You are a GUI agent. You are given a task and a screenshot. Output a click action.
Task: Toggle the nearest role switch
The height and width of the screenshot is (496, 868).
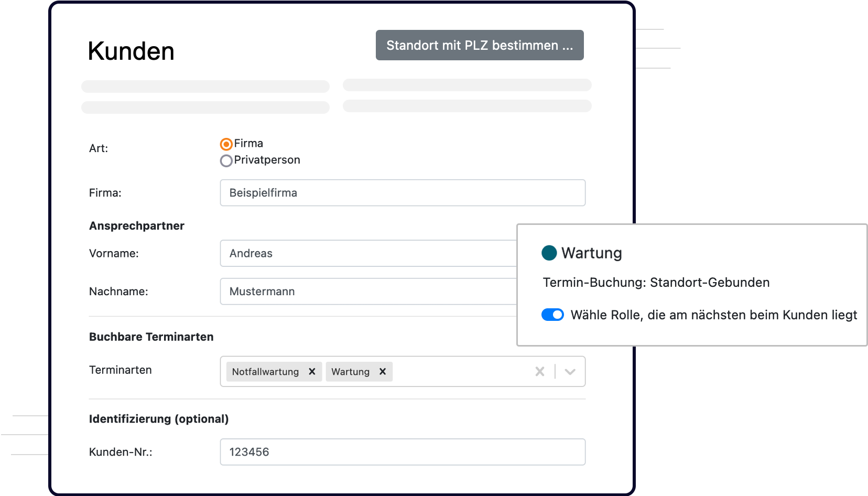(552, 315)
